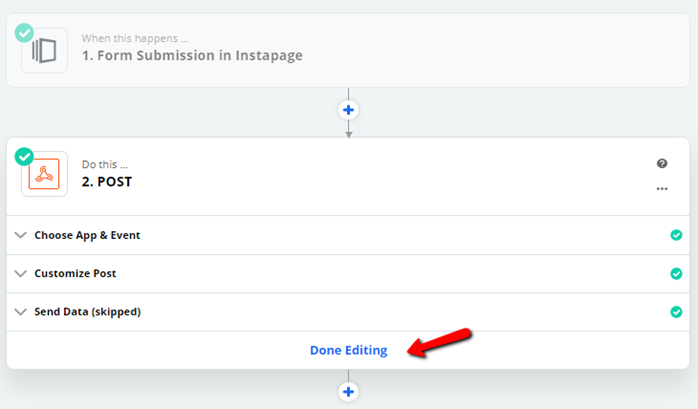Image resolution: width=698 pixels, height=409 pixels.
Task: Expand the Send Data (skipped) chevron
Action: pyautogui.click(x=20, y=312)
